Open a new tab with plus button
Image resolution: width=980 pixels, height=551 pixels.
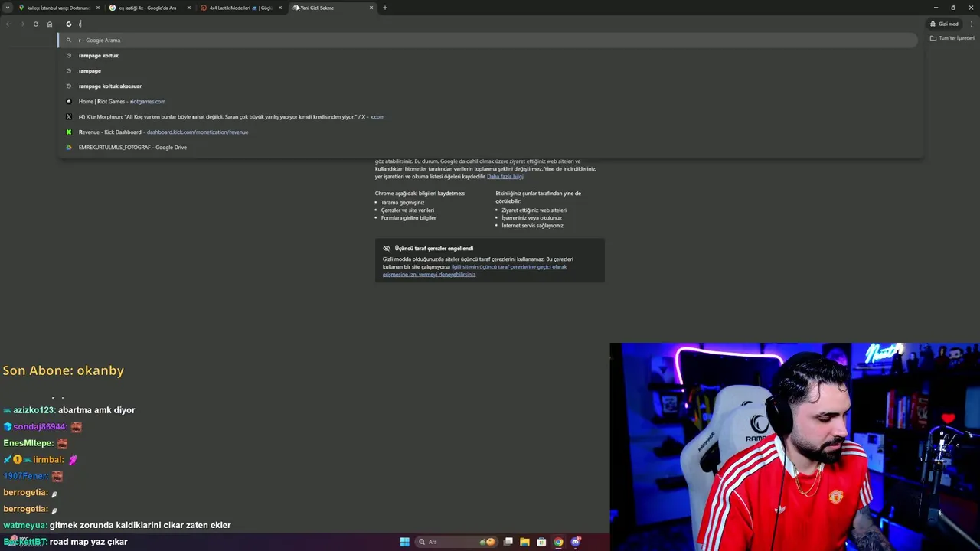point(385,8)
